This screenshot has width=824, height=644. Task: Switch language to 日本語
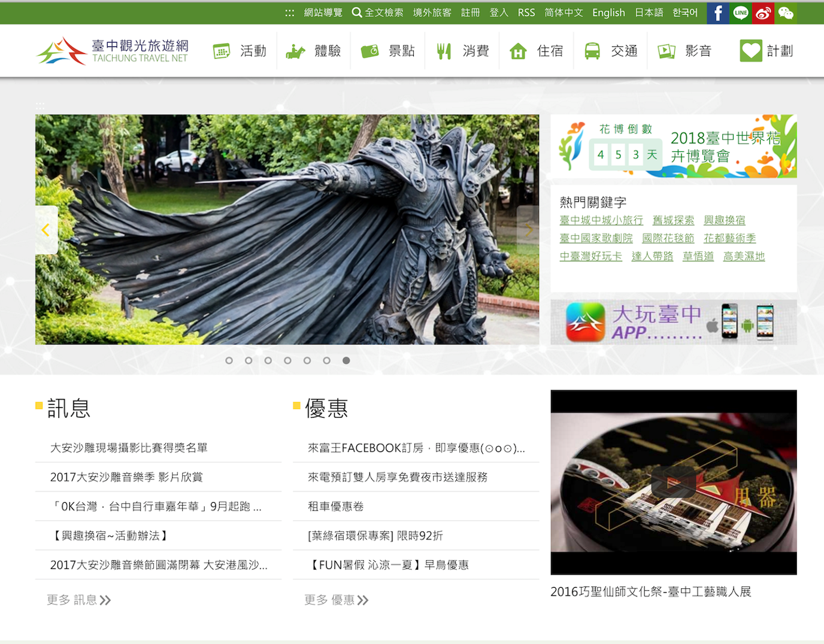[x=649, y=13]
